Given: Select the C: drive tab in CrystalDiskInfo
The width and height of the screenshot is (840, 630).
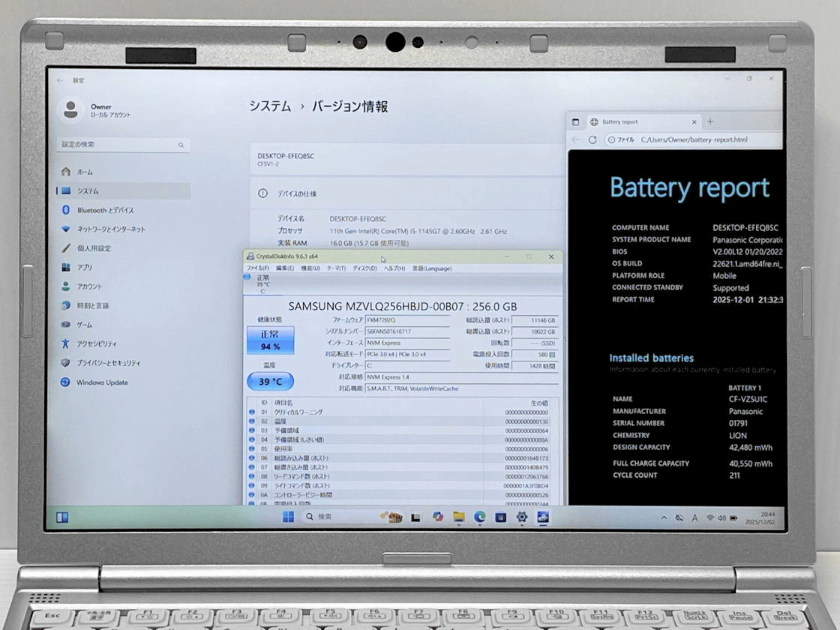Looking at the screenshot, I should point(262,284).
